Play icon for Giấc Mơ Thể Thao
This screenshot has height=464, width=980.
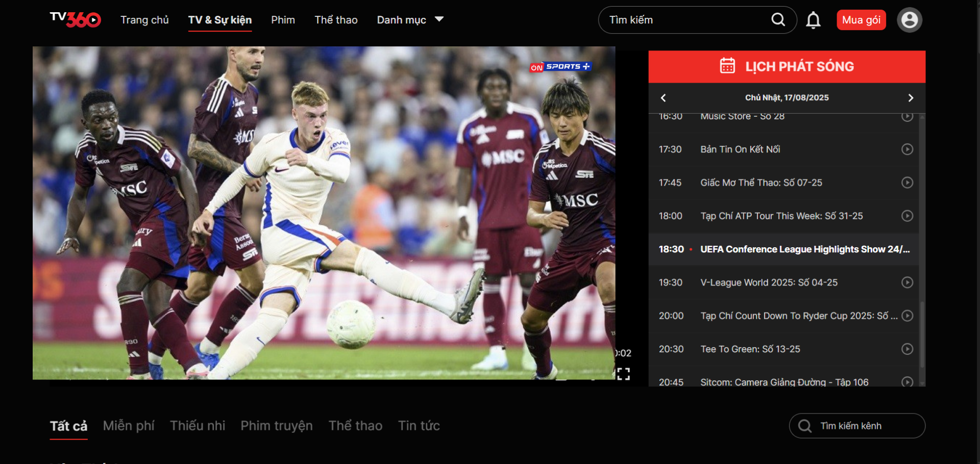pos(907,183)
